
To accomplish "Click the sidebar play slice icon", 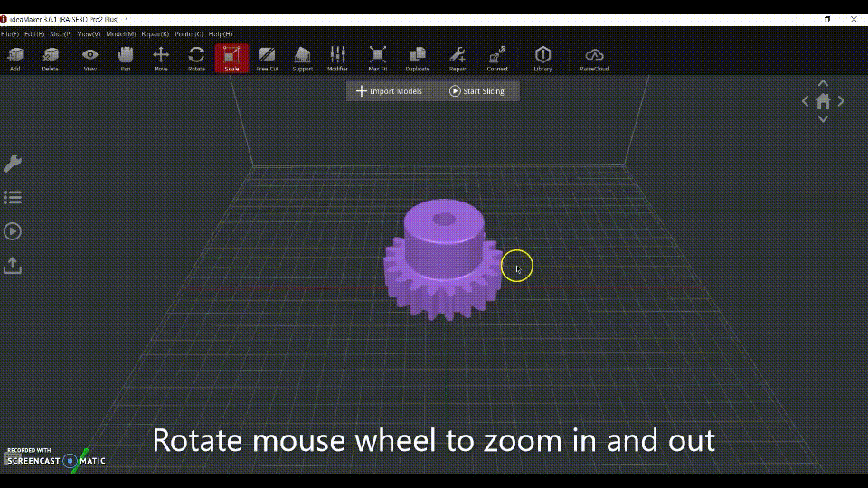I will pos(12,231).
